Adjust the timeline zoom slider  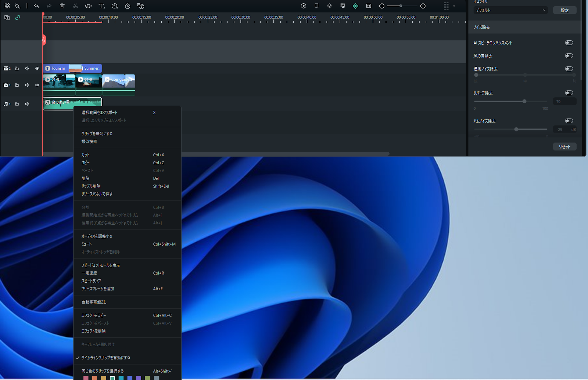pyautogui.click(x=401, y=6)
